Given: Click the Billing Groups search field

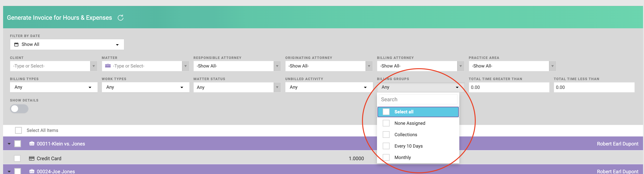Looking at the screenshot, I should [x=418, y=99].
